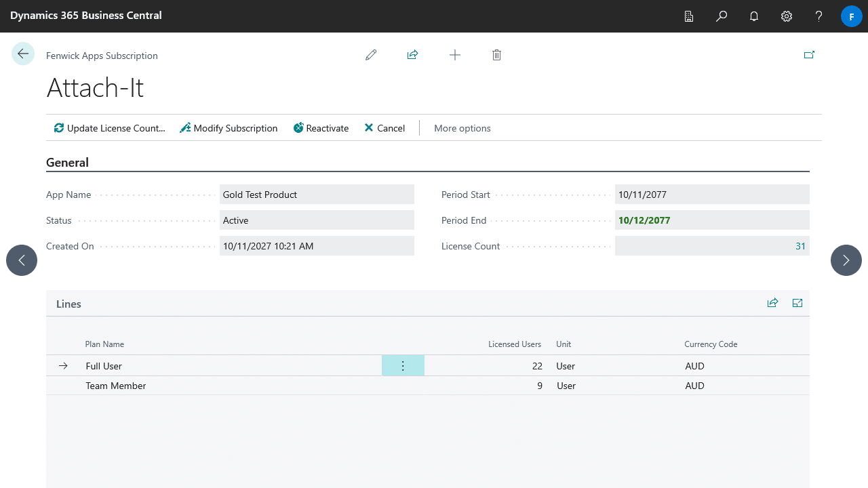
Task: Click the trash can delete icon
Action: point(496,55)
